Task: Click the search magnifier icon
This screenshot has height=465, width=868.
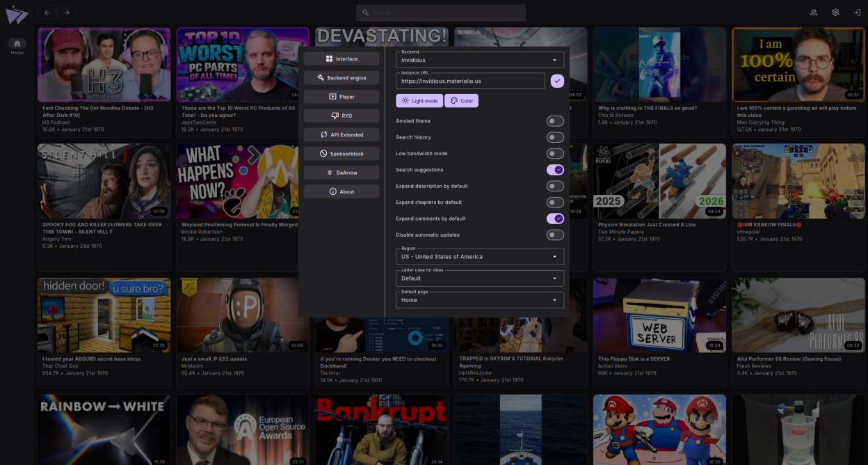Action: coord(366,13)
